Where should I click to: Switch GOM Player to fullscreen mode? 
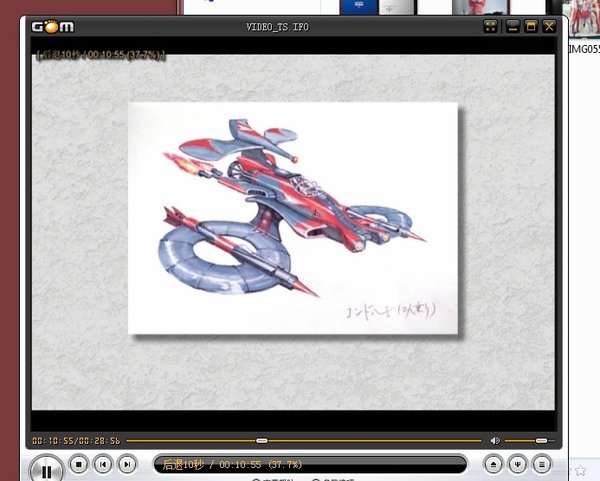tap(491, 26)
